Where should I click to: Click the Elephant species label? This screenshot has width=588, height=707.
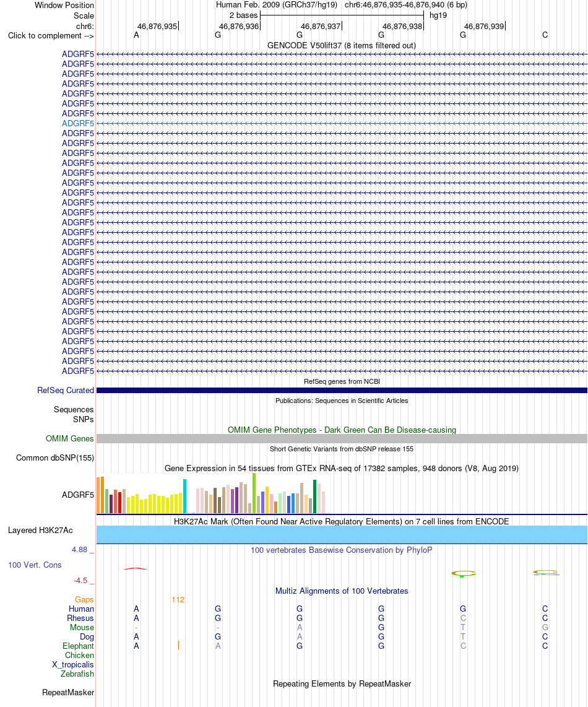click(78, 646)
